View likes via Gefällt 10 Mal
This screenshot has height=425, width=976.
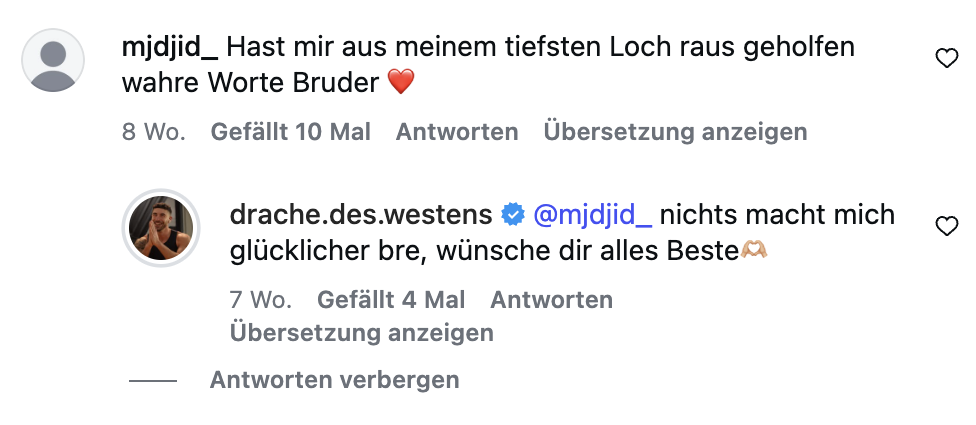point(290,132)
